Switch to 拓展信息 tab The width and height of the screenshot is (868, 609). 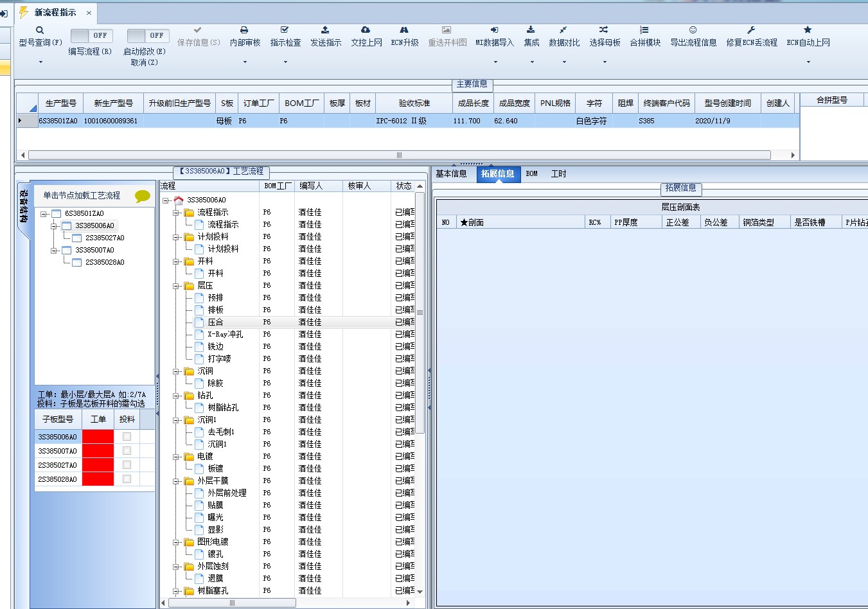[x=498, y=174]
